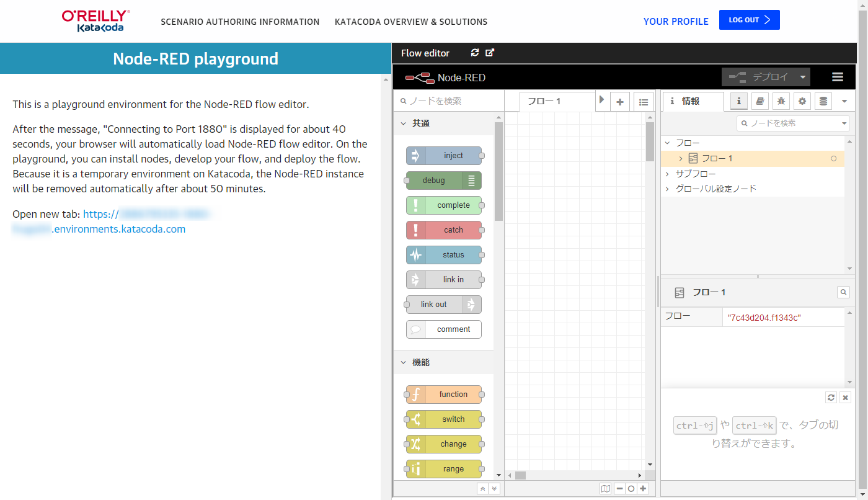
Task: Expand the フロー 1 tree item
Action: (681, 159)
